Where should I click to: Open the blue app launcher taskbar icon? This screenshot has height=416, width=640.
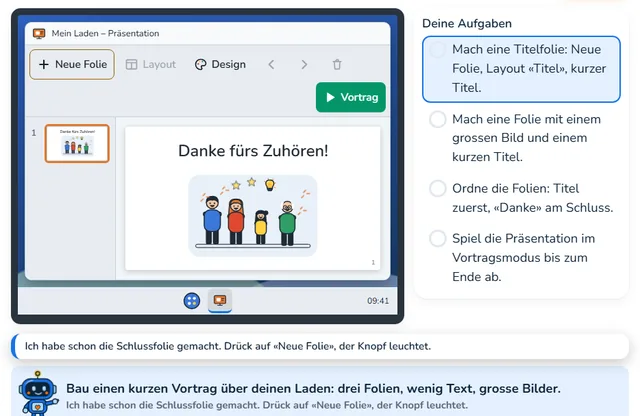pyautogui.click(x=192, y=301)
